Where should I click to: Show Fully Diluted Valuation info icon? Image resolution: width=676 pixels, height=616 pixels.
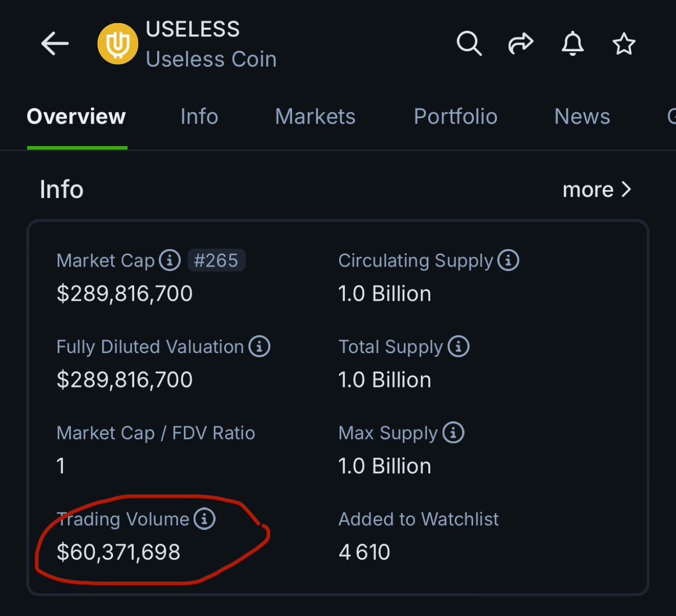click(x=259, y=347)
